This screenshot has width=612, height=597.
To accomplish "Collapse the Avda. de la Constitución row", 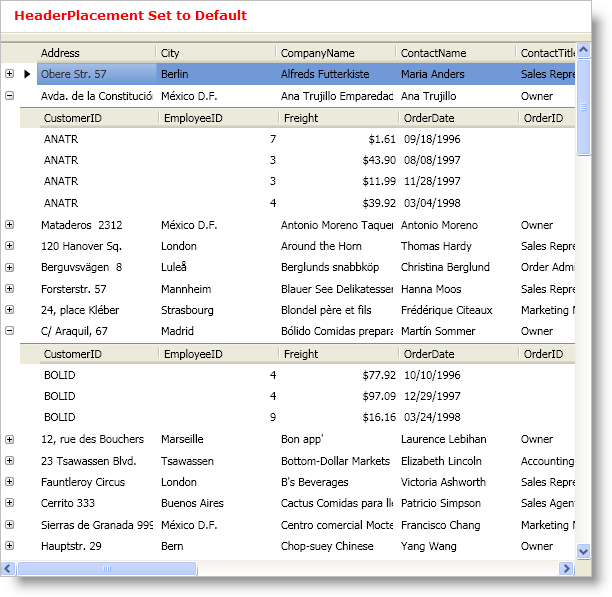I will [x=10, y=96].
